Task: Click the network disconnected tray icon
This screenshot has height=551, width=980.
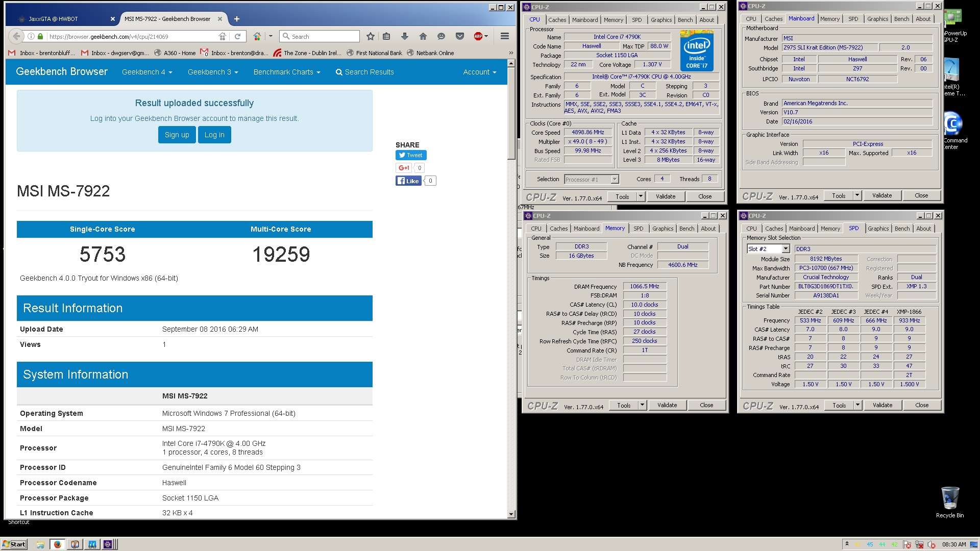Action: click(x=919, y=544)
